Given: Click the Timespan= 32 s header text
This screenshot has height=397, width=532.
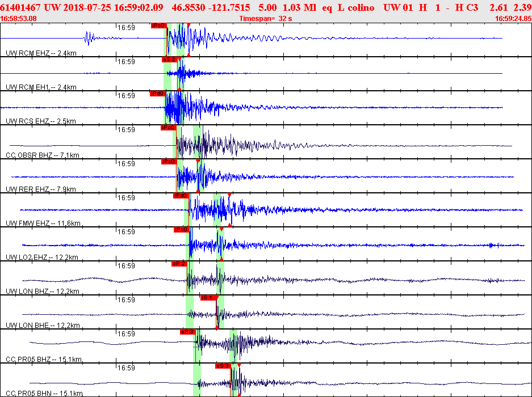Looking at the screenshot, I should tap(266, 19).
